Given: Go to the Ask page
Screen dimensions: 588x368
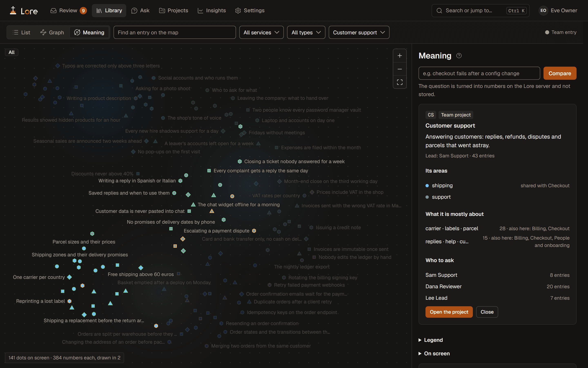Looking at the screenshot, I should pos(140,10).
